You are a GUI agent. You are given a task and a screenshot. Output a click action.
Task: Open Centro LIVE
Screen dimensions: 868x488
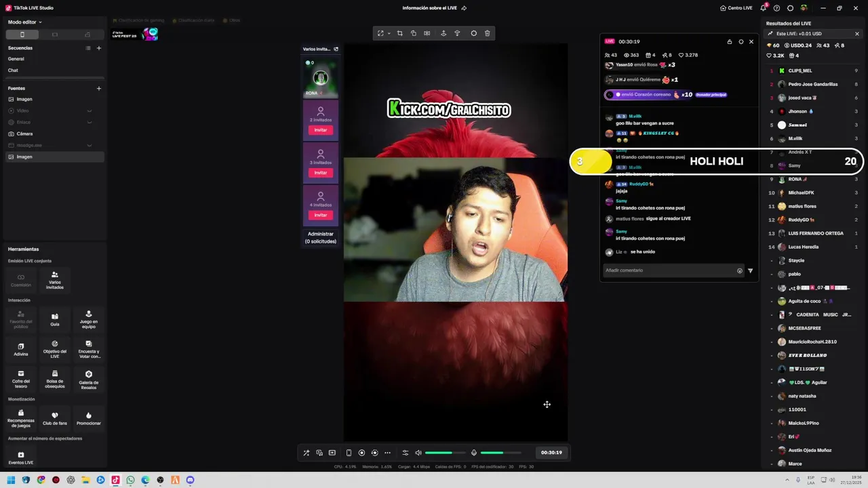(736, 8)
